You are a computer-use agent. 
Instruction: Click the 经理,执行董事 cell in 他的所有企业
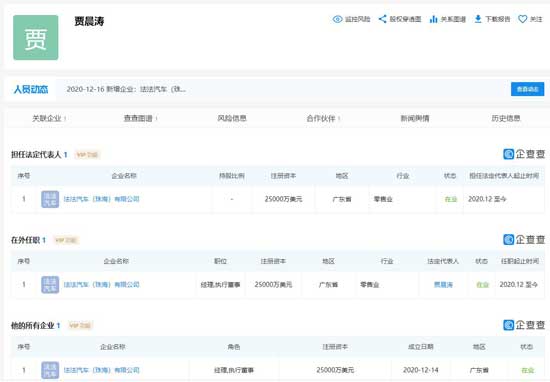(234, 370)
